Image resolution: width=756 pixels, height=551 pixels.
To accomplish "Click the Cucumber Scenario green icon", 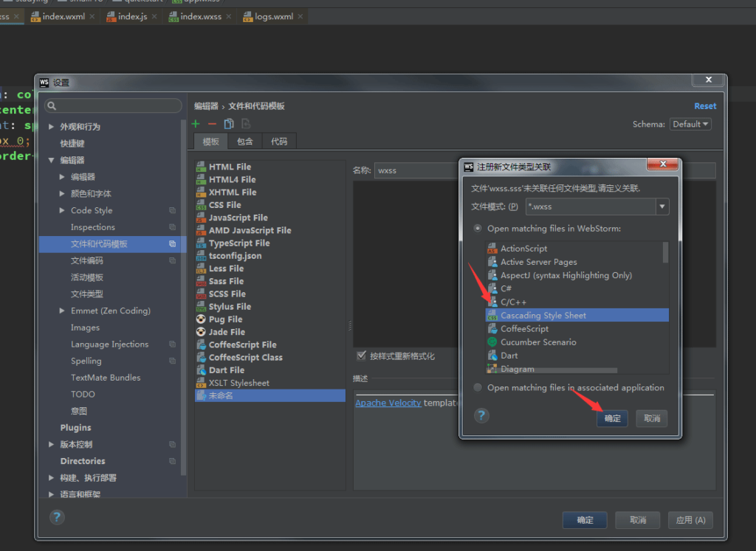I will pos(492,342).
